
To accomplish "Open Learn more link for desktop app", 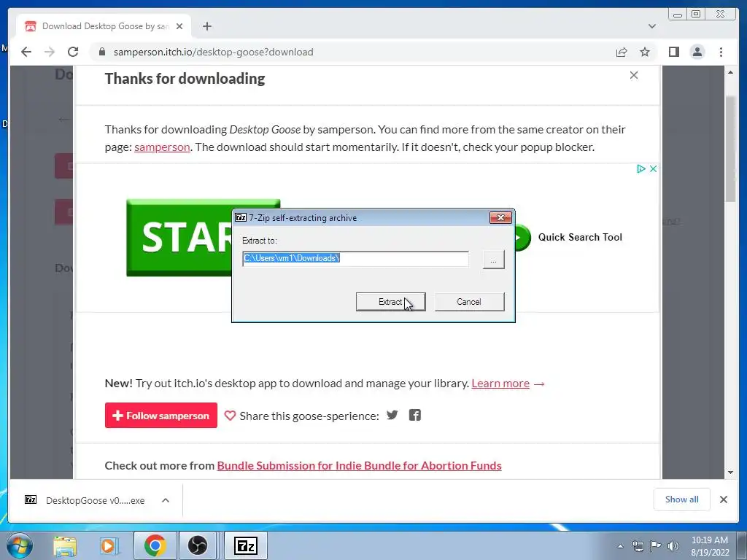I will click(500, 384).
